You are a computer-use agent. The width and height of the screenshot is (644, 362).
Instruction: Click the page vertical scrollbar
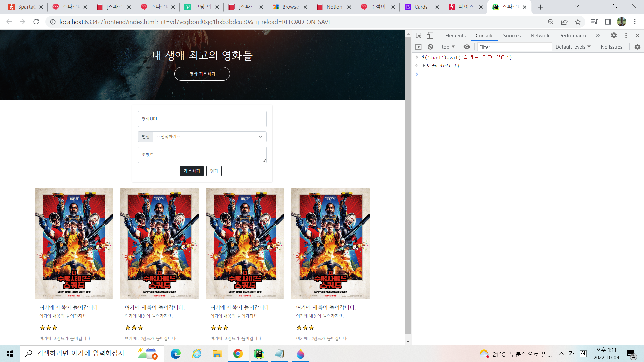point(408,185)
